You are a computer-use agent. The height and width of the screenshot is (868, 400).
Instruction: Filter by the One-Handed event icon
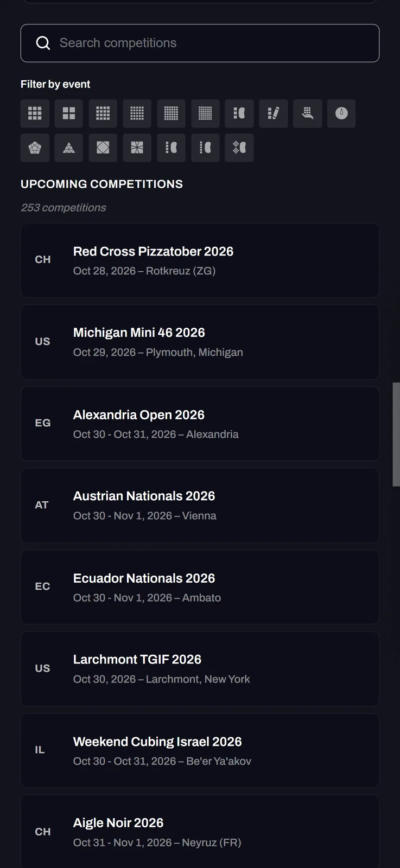click(x=308, y=113)
